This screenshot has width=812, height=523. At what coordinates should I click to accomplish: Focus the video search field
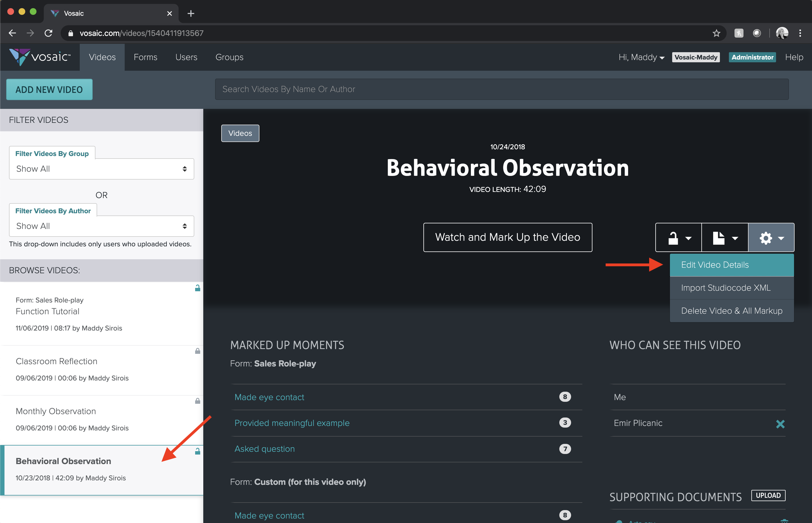[x=501, y=89]
